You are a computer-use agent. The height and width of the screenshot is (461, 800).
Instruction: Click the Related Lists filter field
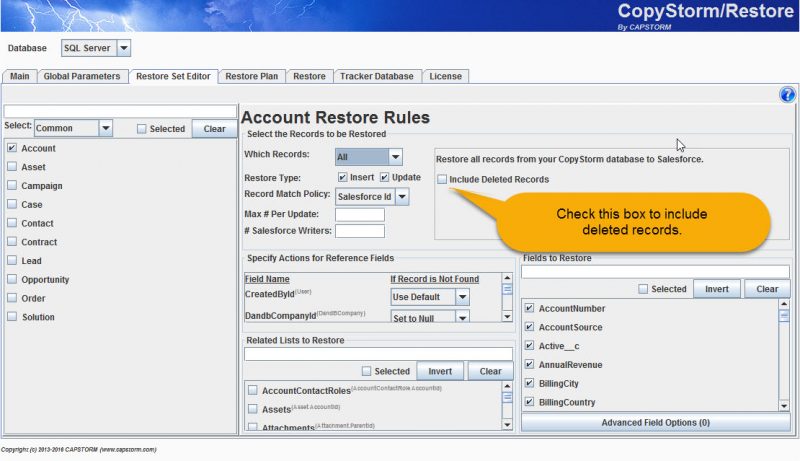click(378, 354)
